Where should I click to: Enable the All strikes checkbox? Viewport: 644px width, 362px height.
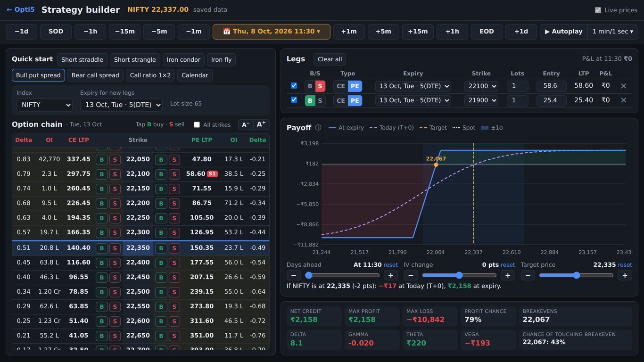tap(197, 125)
